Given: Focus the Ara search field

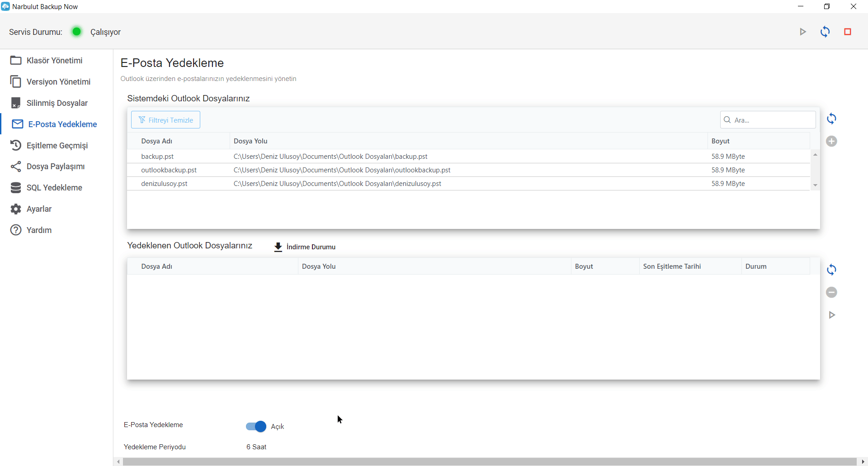Looking at the screenshot, I should pos(768,120).
